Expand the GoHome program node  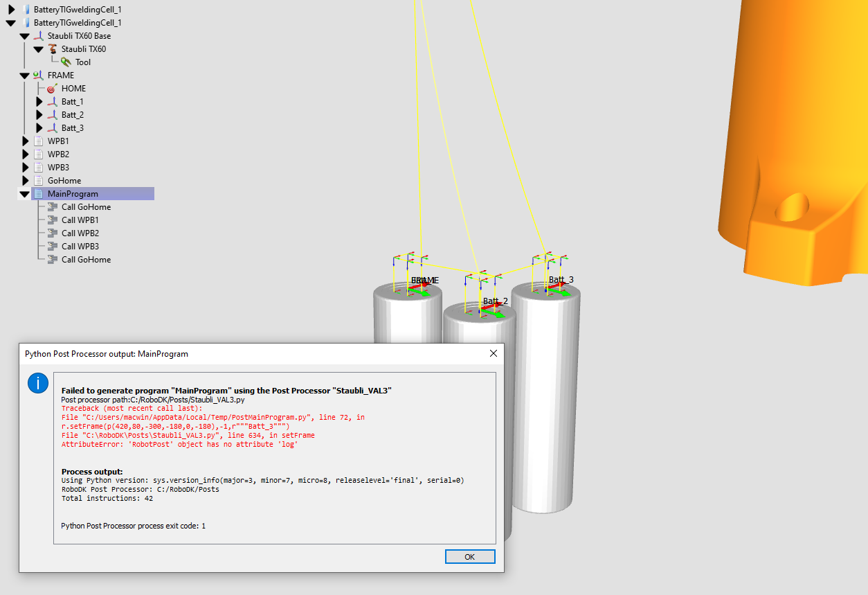pyautogui.click(x=26, y=181)
